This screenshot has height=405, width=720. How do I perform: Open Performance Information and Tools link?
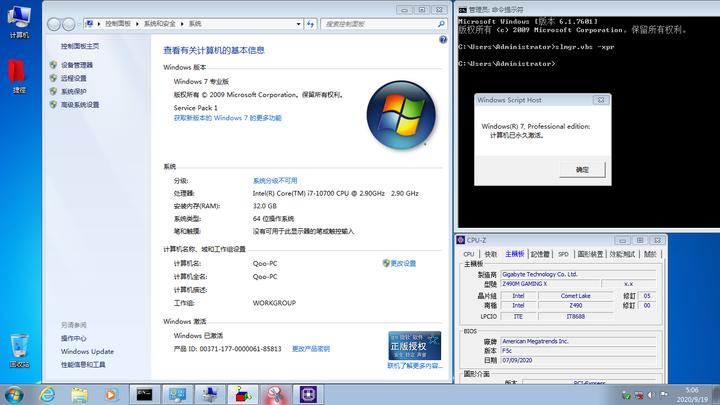[83, 365]
